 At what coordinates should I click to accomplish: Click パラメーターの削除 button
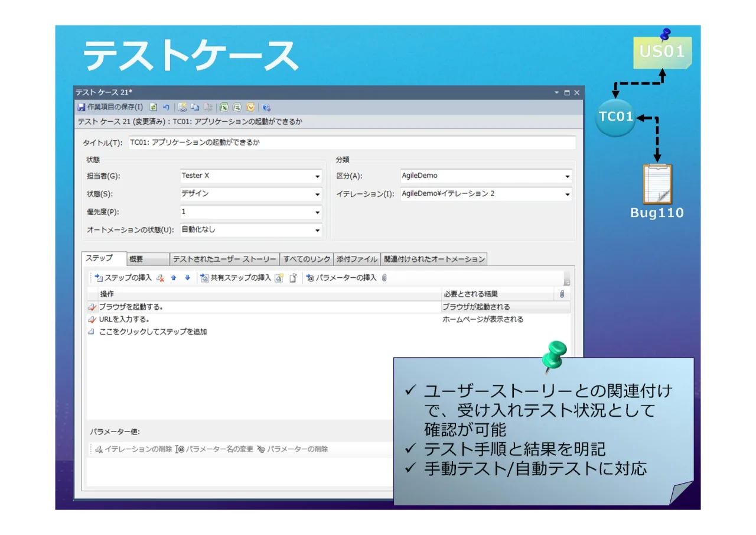292,449
